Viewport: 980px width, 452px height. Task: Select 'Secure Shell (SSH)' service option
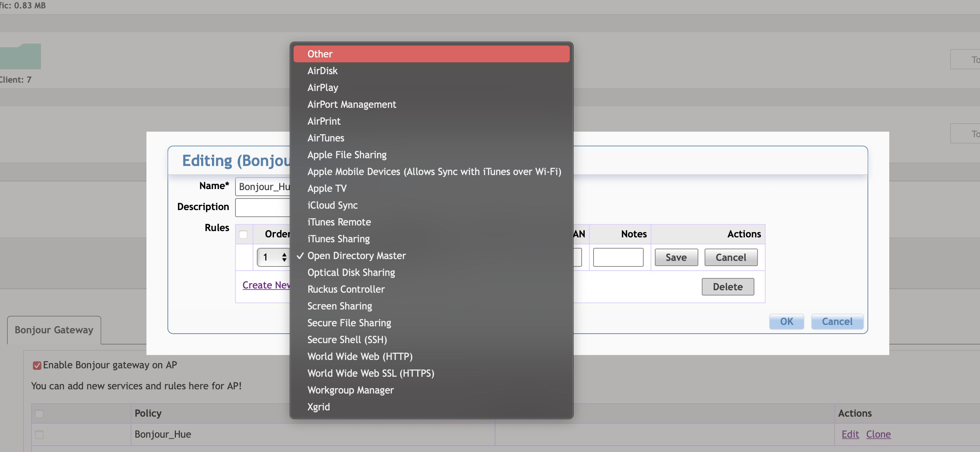pos(347,340)
